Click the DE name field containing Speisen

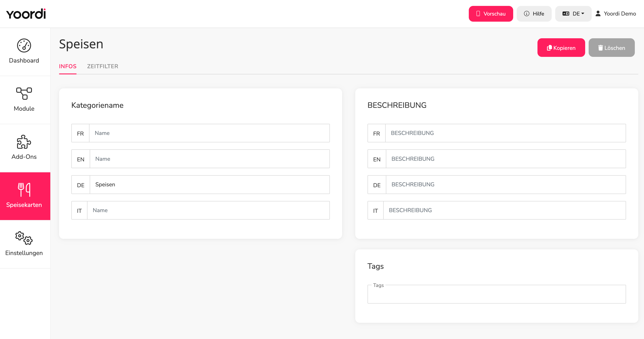(210, 185)
